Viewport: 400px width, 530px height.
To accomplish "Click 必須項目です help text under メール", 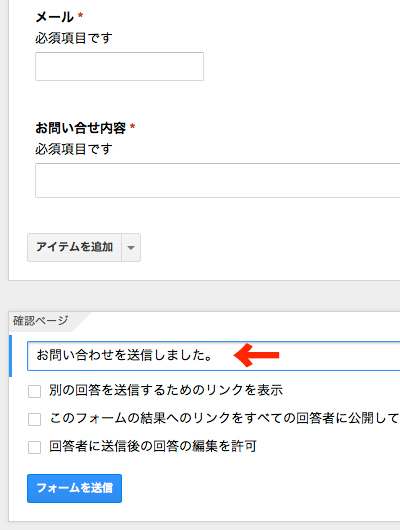I will 74,38.
